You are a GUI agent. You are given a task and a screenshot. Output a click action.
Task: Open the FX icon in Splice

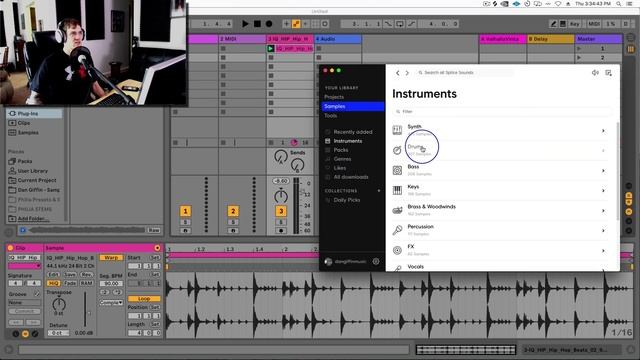point(397,250)
